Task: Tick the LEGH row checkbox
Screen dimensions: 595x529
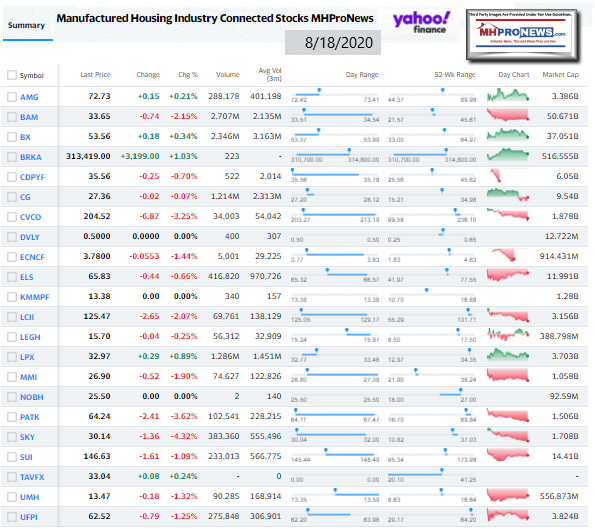Action: 12,337
